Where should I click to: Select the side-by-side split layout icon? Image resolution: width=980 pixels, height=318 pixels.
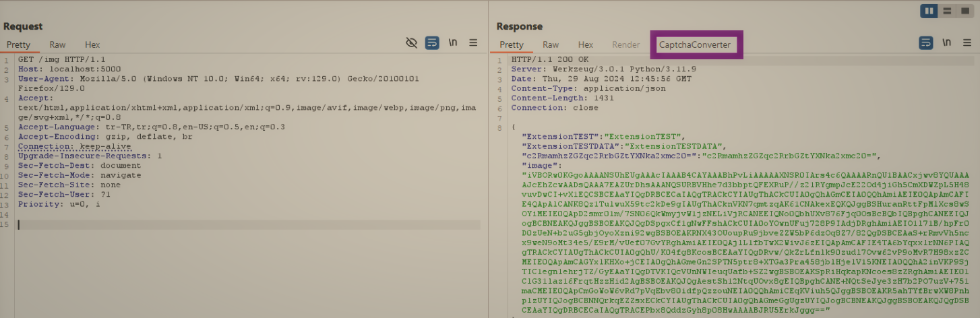click(x=929, y=11)
